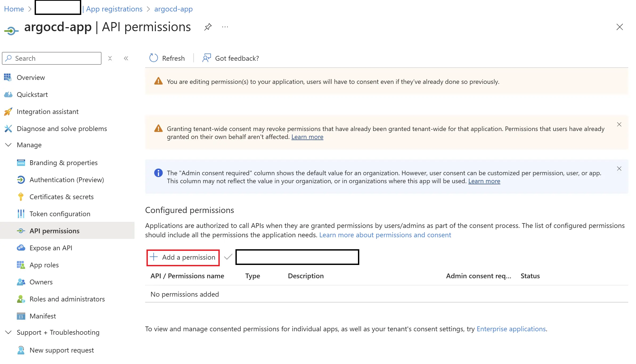Open the ellipsis more options menu
The width and height of the screenshot is (636, 364).
pos(225,27)
